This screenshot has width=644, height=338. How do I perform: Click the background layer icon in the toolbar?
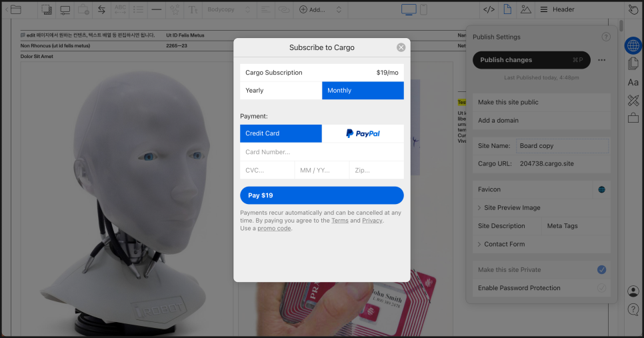(47, 9)
